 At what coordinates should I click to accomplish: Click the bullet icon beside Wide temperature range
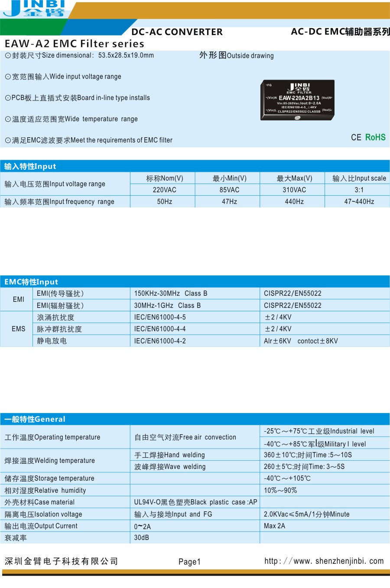(8, 119)
